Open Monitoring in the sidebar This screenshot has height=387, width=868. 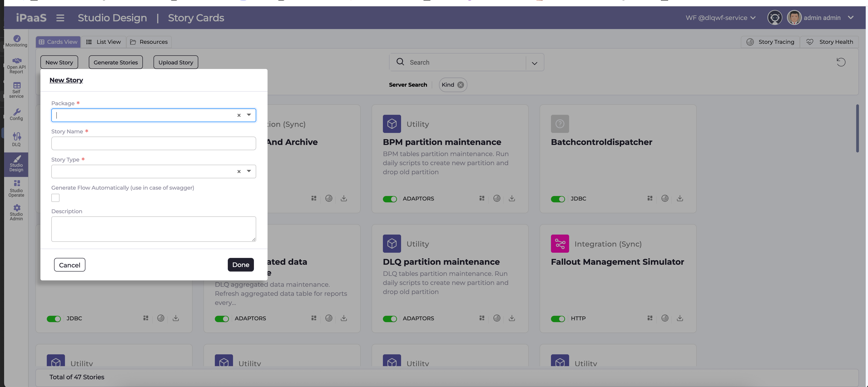click(16, 41)
